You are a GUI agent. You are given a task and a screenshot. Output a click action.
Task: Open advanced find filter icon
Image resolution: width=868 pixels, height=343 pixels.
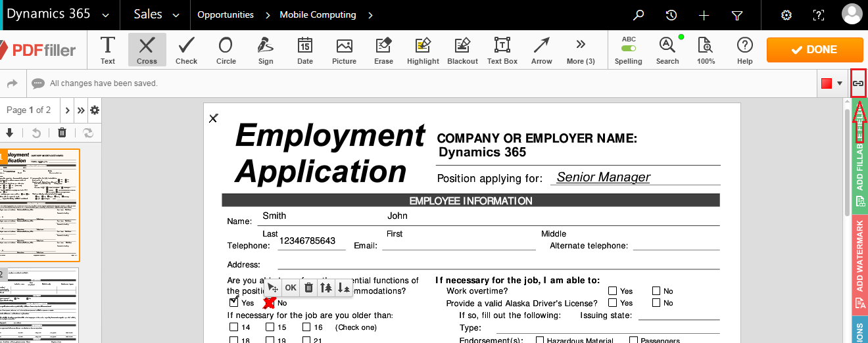tap(737, 15)
